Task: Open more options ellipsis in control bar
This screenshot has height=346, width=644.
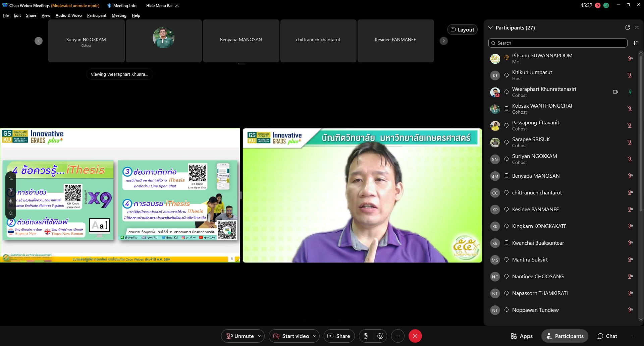Action: point(398,336)
